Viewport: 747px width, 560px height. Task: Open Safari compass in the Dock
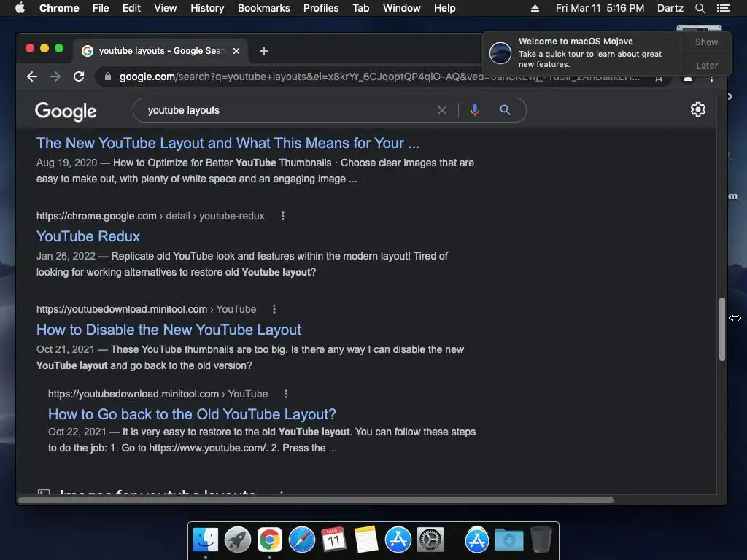pyautogui.click(x=302, y=540)
